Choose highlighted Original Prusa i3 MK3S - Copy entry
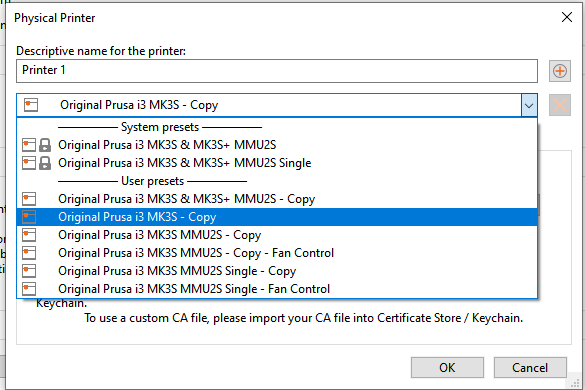Image resolution: width=585 pixels, height=390 pixels. 277,217
